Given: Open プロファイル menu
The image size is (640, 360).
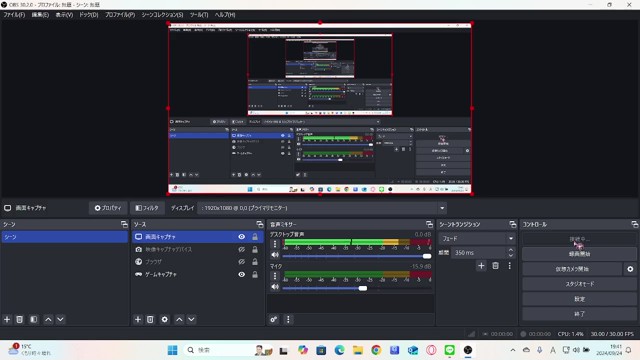Looking at the screenshot, I should [x=120, y=15].
